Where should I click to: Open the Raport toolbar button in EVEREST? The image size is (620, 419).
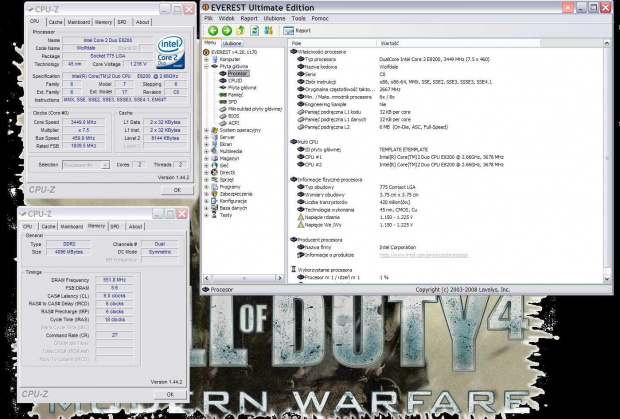297,31
